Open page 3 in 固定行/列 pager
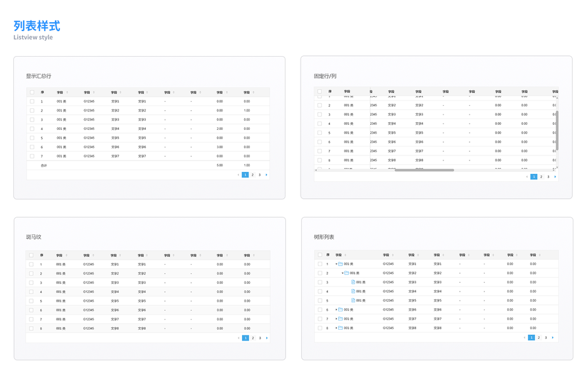The width and height of the screenshot is (588, 382). click(x=549, y=177)
